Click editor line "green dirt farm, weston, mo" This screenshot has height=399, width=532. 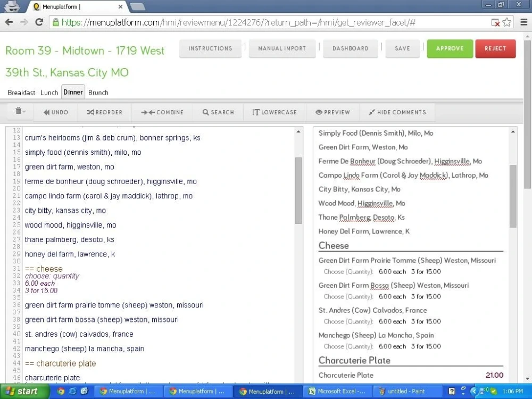(70, 167)
